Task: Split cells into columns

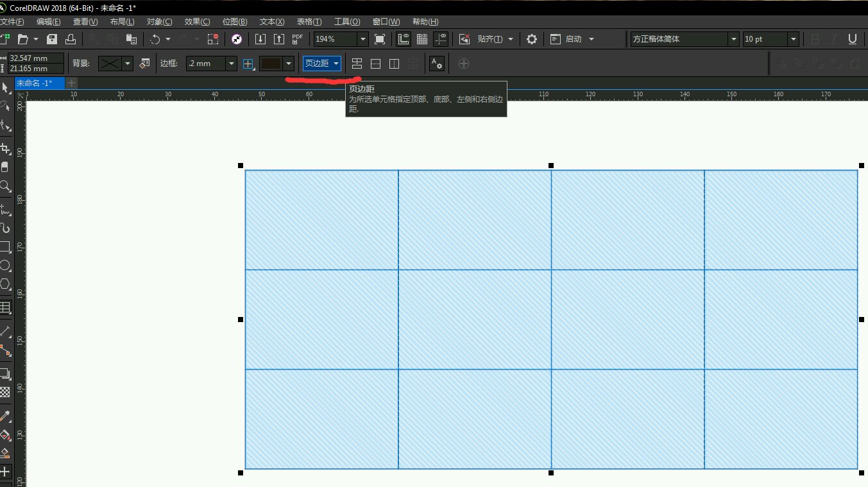Action: 395,64
